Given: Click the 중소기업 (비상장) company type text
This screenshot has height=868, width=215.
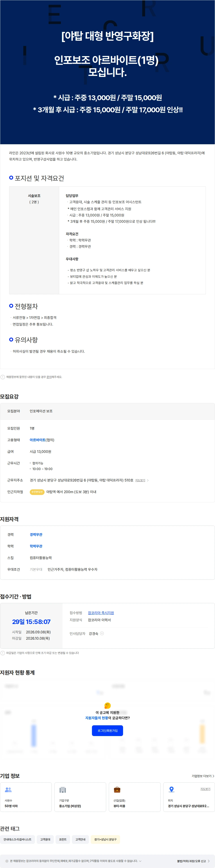Looking at the screenshot, I should pos(70,806).
